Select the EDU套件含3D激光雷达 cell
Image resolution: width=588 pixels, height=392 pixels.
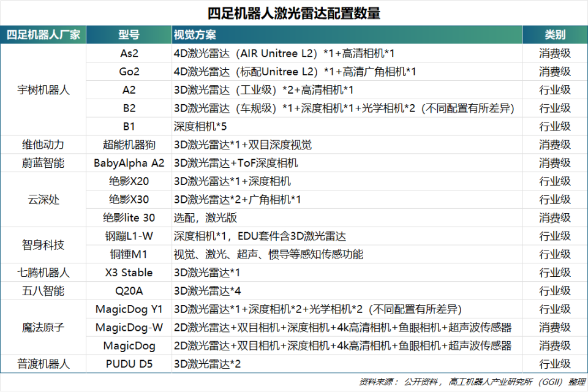pos(347,236)
